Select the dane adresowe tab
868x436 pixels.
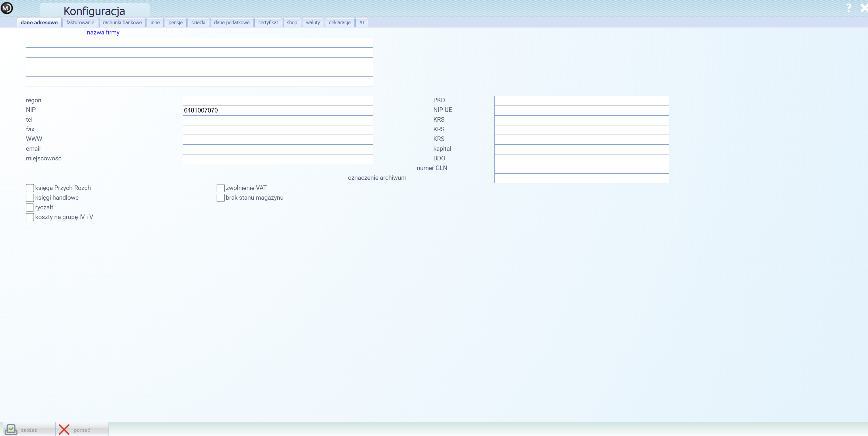click(x=39, y=23)
